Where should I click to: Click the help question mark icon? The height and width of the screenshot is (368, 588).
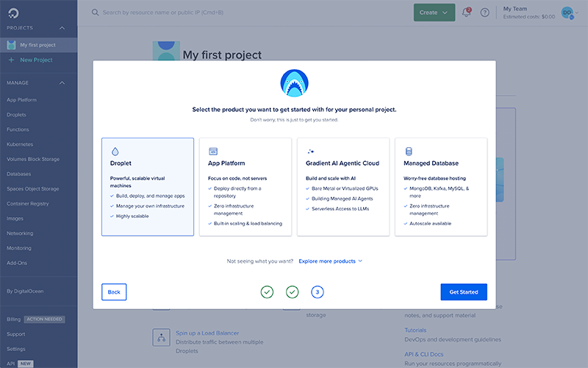click(484, 13)
